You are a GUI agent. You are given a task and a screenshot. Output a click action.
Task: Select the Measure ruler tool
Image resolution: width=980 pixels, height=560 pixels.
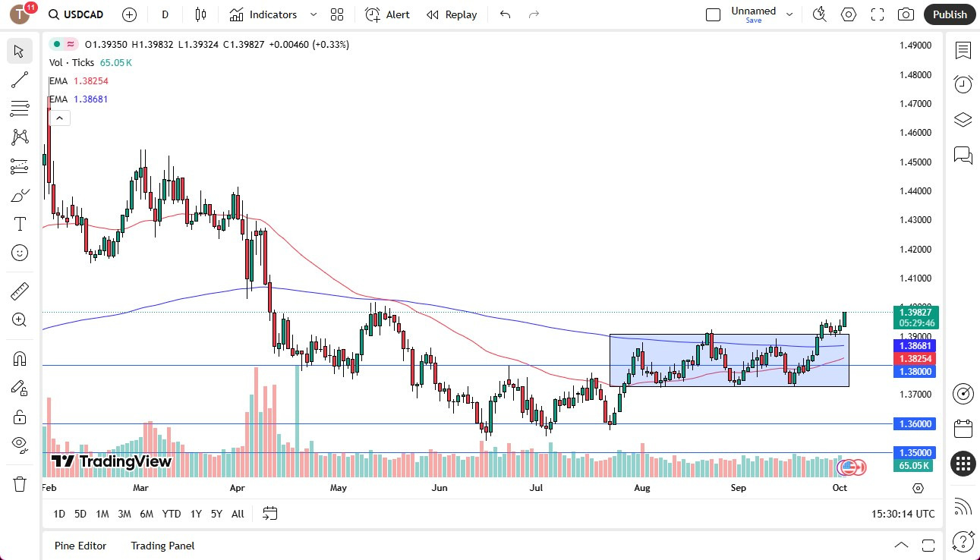click(x=19, y=291)
